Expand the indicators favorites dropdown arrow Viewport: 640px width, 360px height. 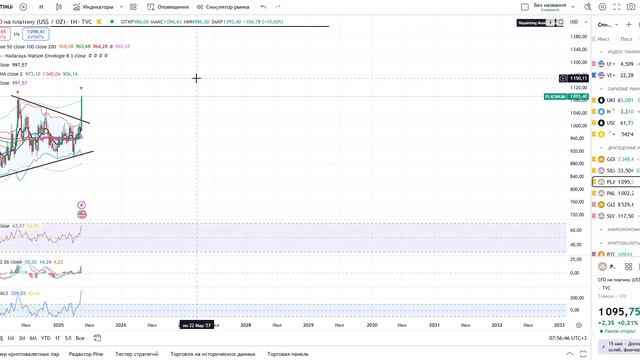(x=122, y=7)
